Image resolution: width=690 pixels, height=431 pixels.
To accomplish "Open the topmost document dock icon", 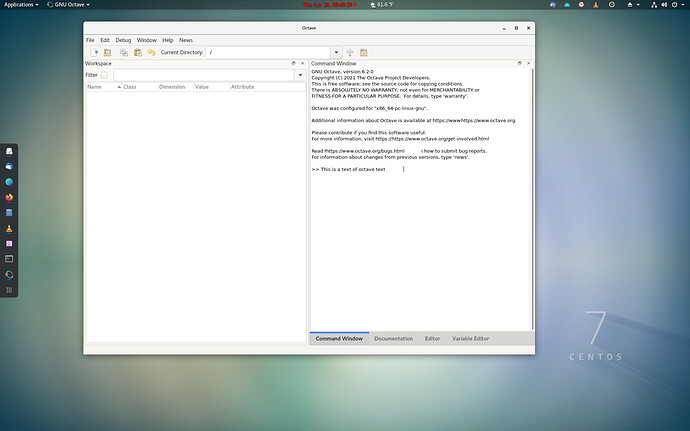I will point(9,151).
